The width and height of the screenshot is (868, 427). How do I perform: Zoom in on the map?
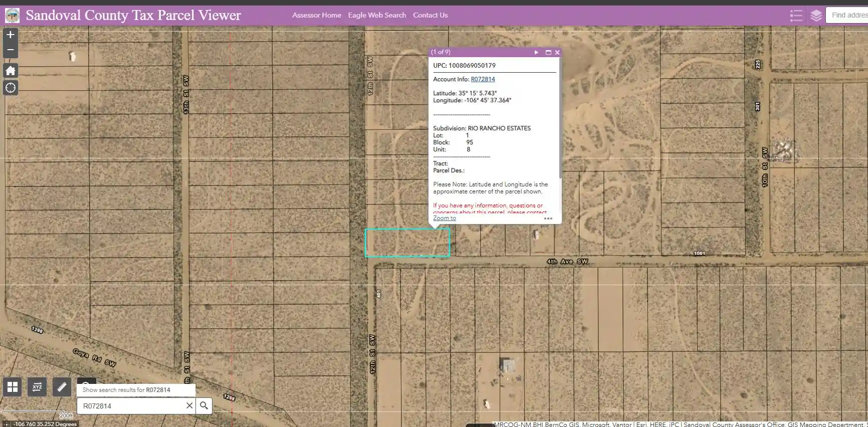tap(11, 35)
